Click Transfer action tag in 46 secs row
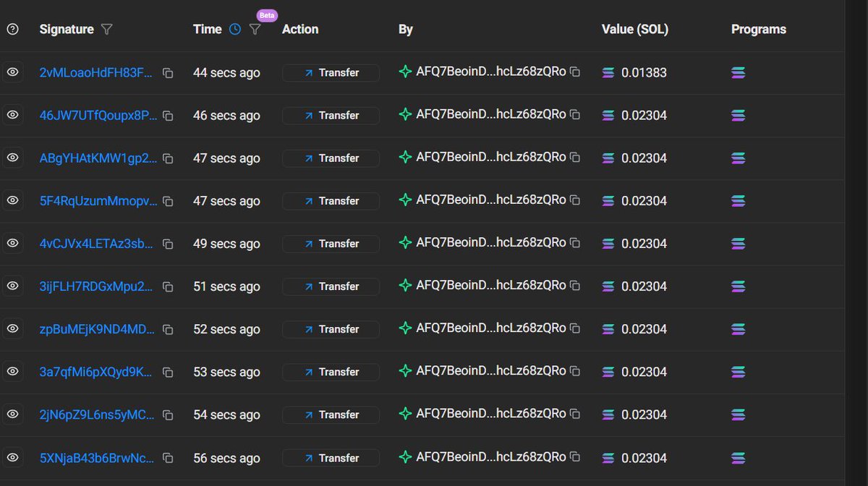 click(x=331, y=115)
